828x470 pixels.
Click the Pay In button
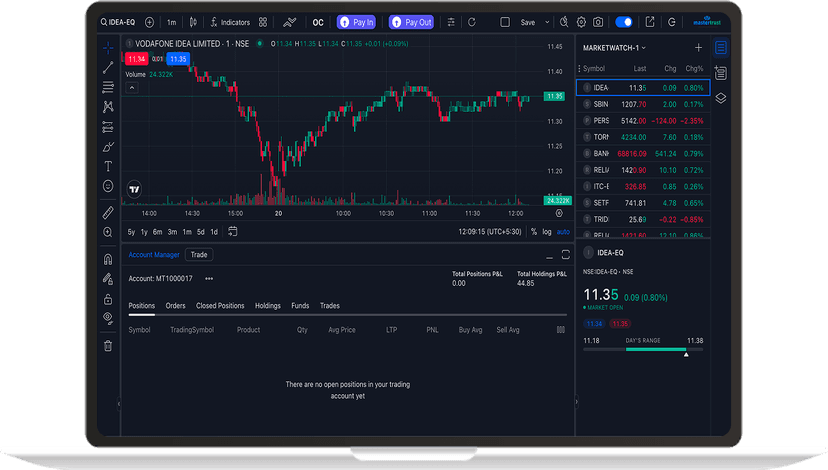(355, 22)
